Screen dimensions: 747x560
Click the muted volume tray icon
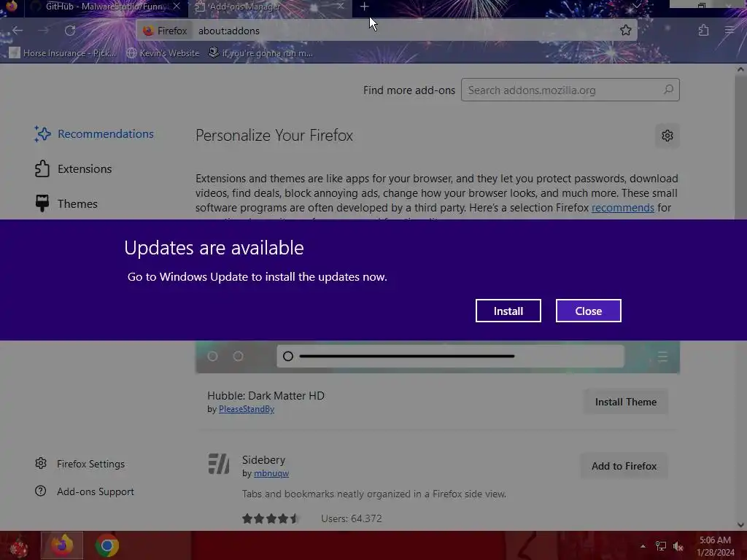tap(678, 546)
